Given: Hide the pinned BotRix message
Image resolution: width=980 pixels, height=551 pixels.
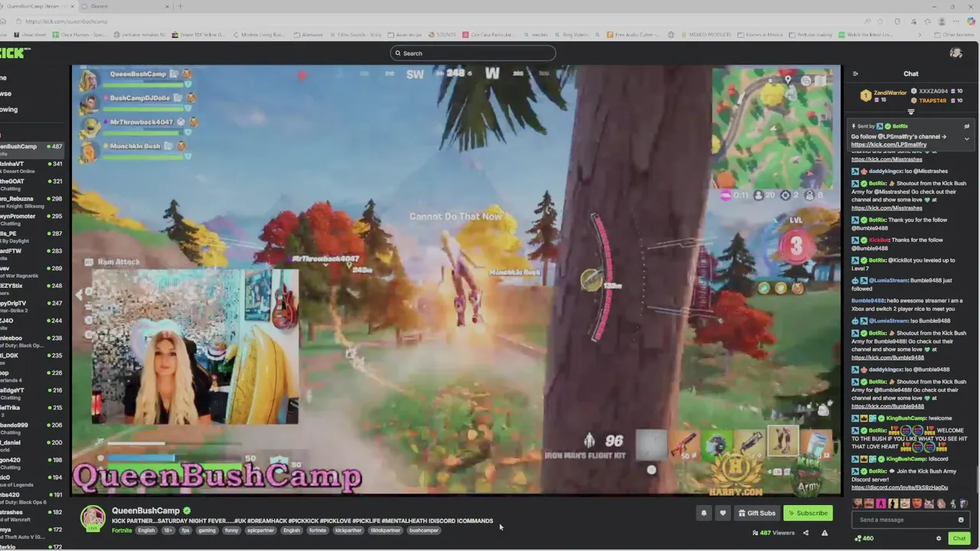Looking at the screenshot, I should 966,126.
